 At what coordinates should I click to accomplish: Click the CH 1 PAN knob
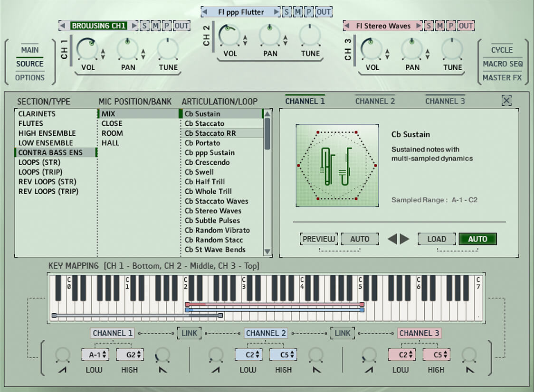coord(127,49)
